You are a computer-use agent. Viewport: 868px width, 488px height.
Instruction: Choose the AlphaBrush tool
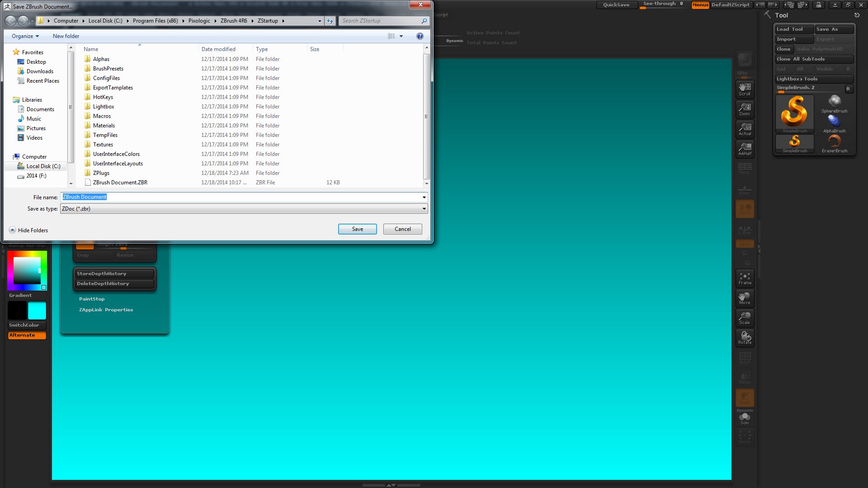[834, 124]
